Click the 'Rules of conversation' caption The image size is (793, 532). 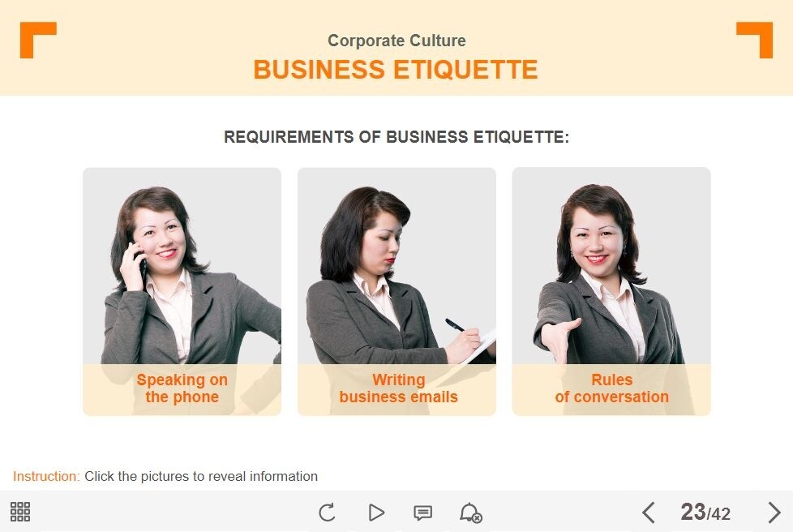[612, 388]
